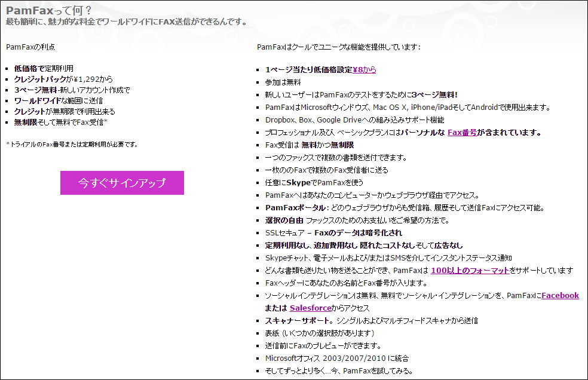Click the heading PamFaxはクールでユニークな機能を提供しています

[339, 47]
